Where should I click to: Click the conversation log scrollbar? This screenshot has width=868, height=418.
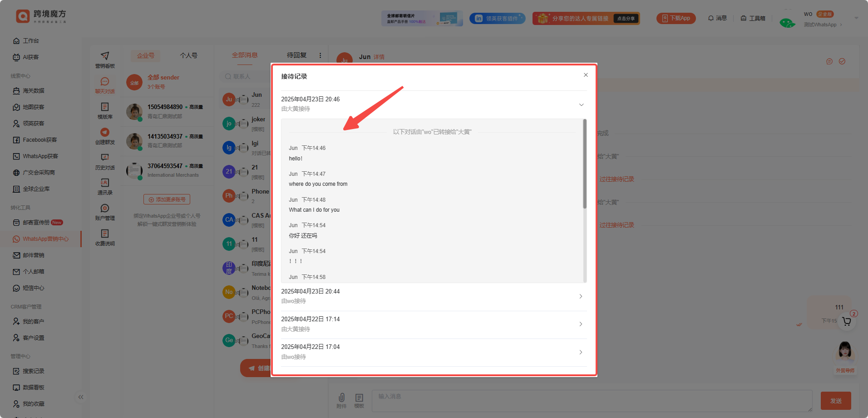(585, 164)
